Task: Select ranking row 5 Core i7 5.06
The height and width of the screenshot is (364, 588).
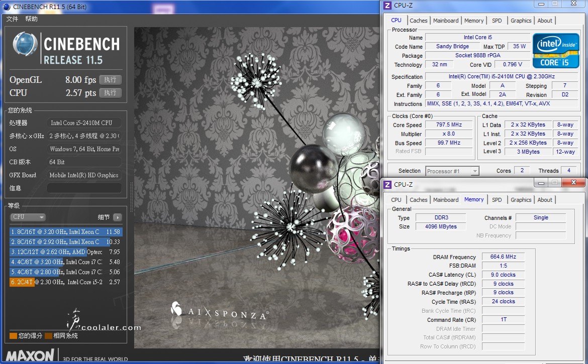Action: (x=66, y=272)
